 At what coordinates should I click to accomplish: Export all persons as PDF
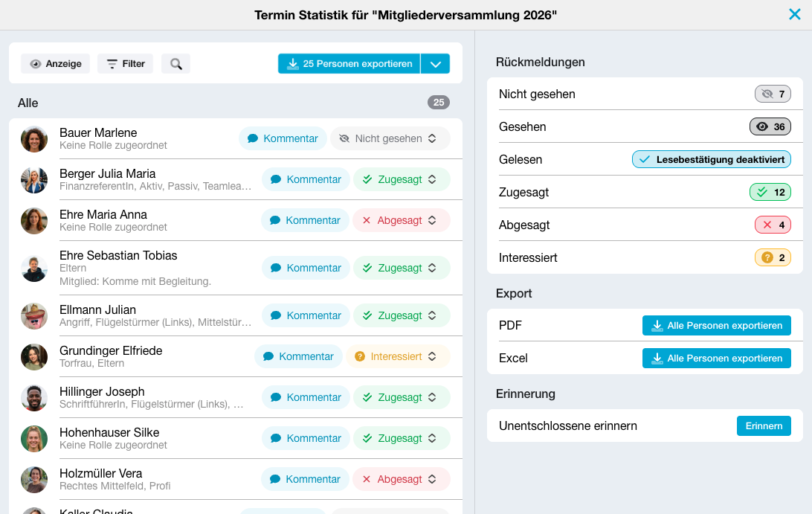click(716, 325)
